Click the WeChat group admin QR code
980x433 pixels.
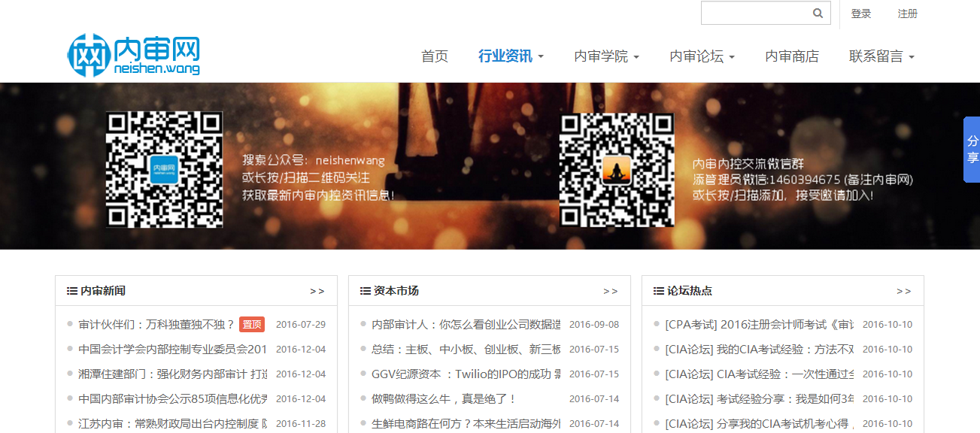pos(617,169)
